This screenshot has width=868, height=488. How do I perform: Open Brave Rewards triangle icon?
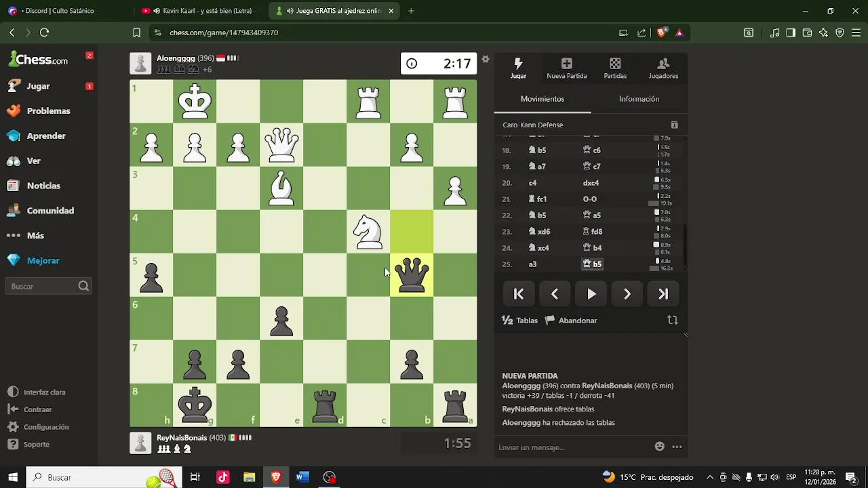click(x=679, y=33)
